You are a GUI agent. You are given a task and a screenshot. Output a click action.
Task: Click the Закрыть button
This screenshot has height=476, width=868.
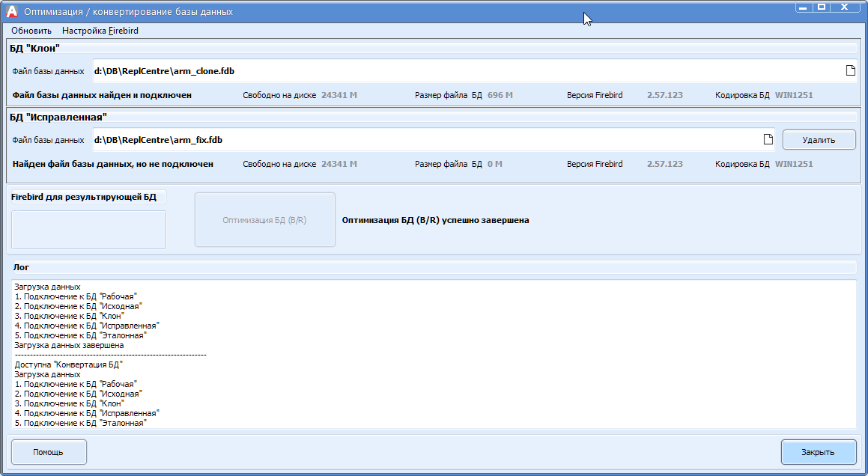[x=818, y=452]
